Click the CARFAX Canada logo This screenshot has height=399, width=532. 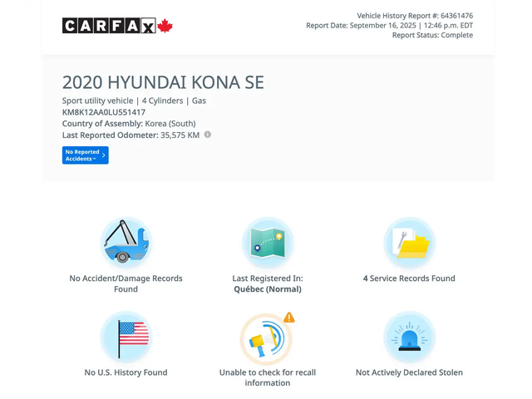pyautogui.click(x=117, y=26)
